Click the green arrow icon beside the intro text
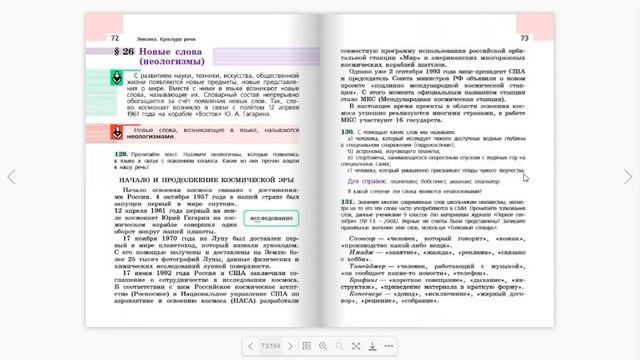Viewport: 640px width, 360px height. pos(117,78)
